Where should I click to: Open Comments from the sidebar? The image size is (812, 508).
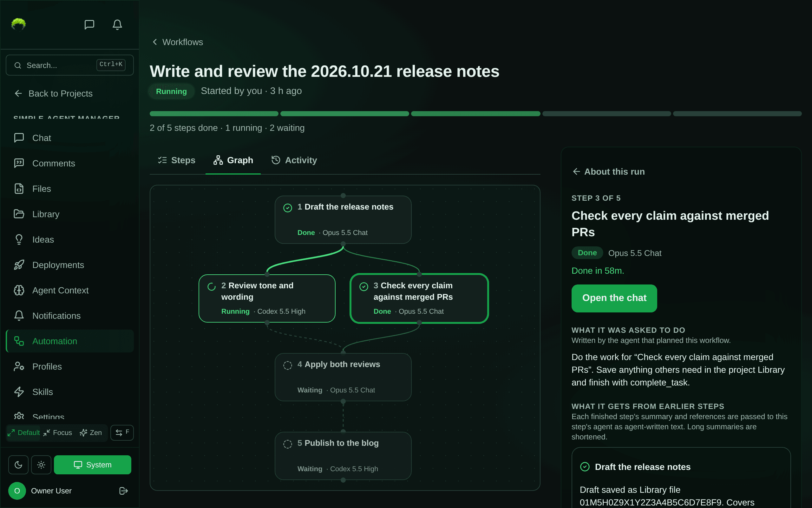pos(70,163)
